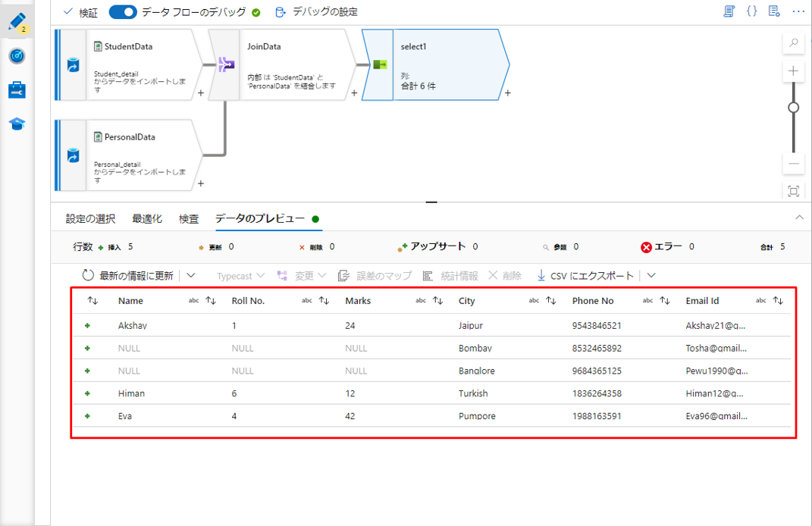Click the Author pencil icon in sidebar
The height and width of the screenshot is (526, 812).
click(x=17, y=22)
